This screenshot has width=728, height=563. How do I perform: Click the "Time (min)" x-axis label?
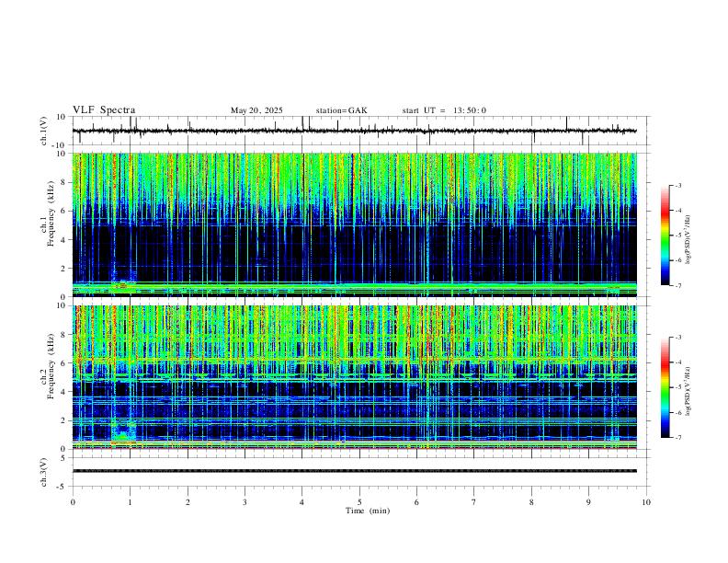(368, 511)
